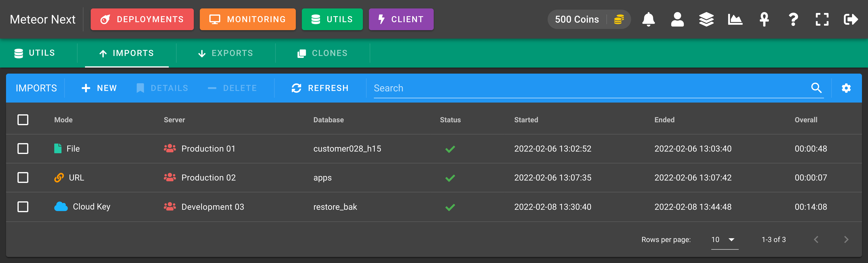
Task: Switch to the Clones tab
Action: point(322,53)
